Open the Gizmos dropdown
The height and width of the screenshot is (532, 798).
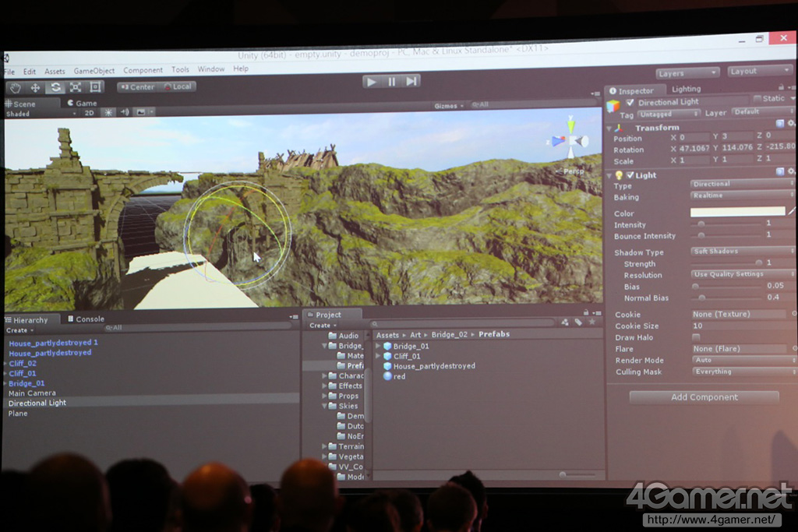point(449,106)
